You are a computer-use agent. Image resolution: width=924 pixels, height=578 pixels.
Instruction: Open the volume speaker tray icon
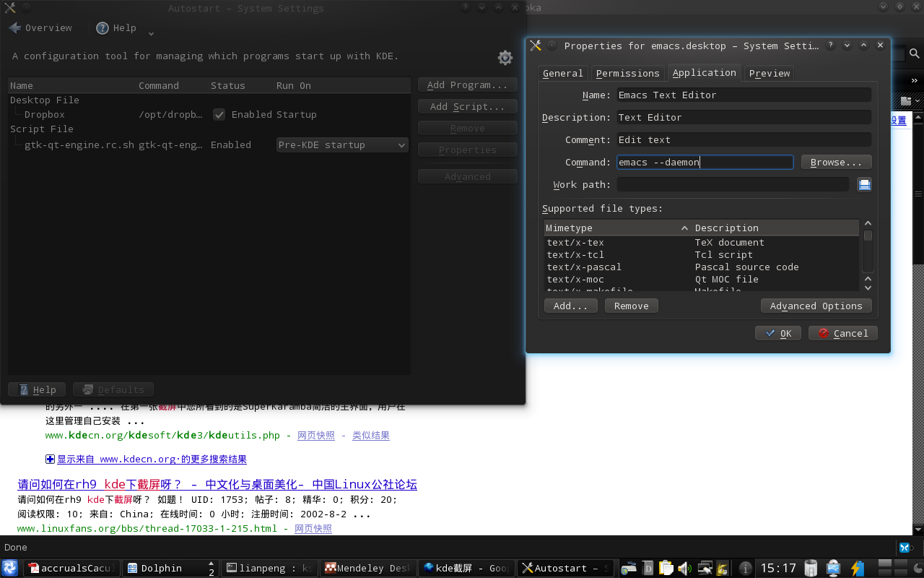tap(684, 569)
